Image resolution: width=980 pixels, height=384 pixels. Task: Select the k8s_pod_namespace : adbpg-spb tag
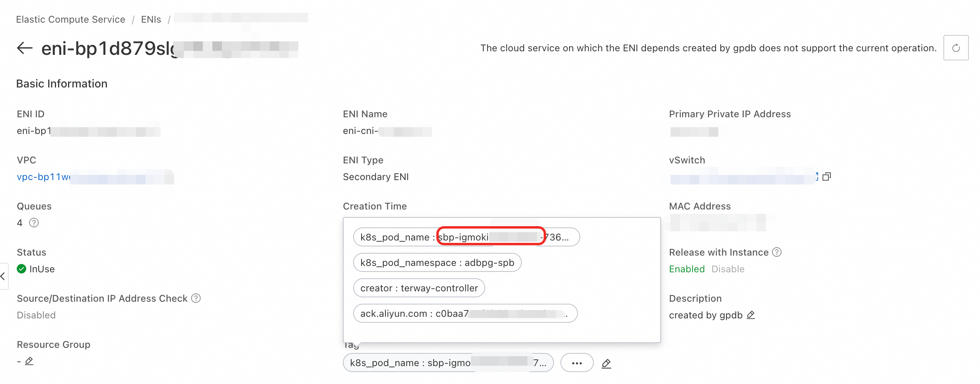tap(437, 262)
